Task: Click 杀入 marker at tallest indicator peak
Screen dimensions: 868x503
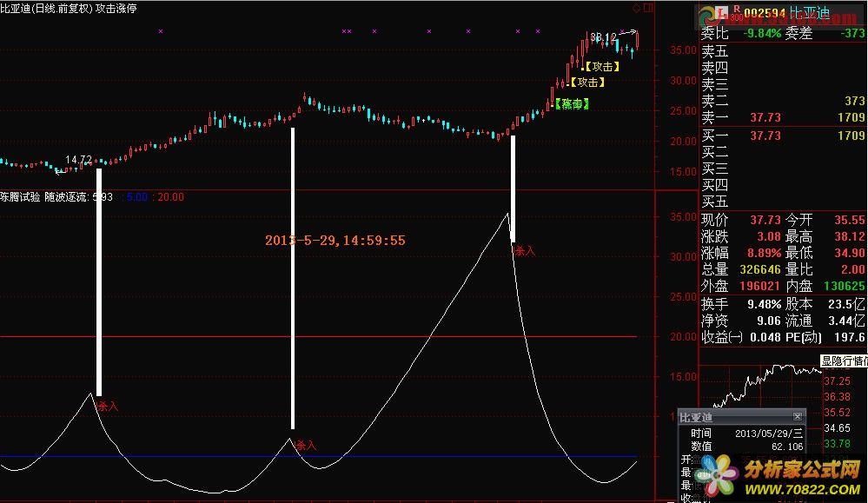Action: coord(525,251)
